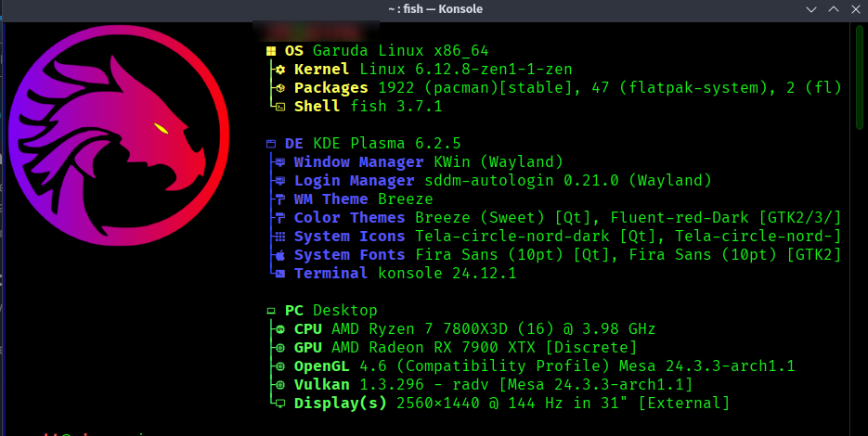
Task: Click the 'Color Themes' label
Action: pos(350,217)
